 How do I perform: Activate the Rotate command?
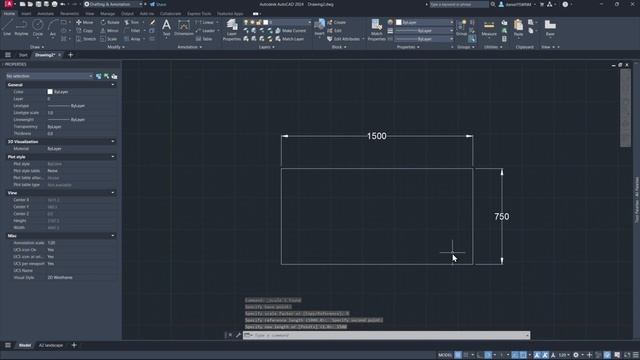pyautogui.click(x=110, y=22)
